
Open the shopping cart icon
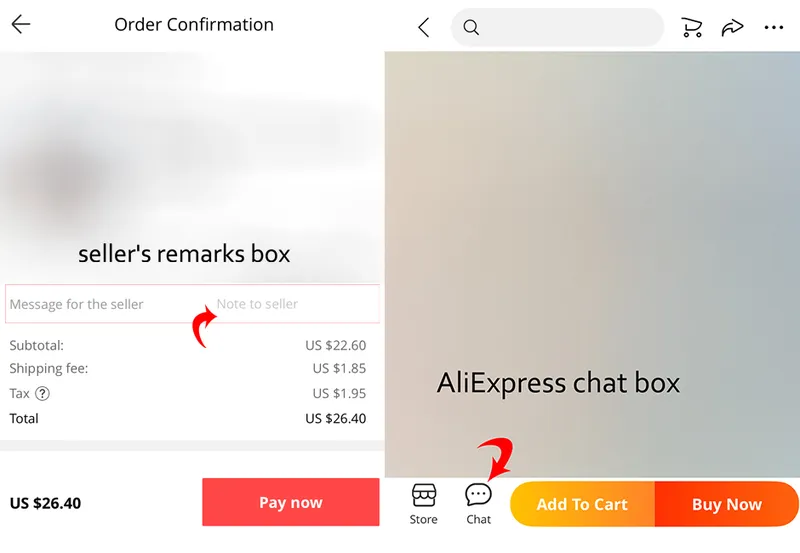click(x=692, y=28)
